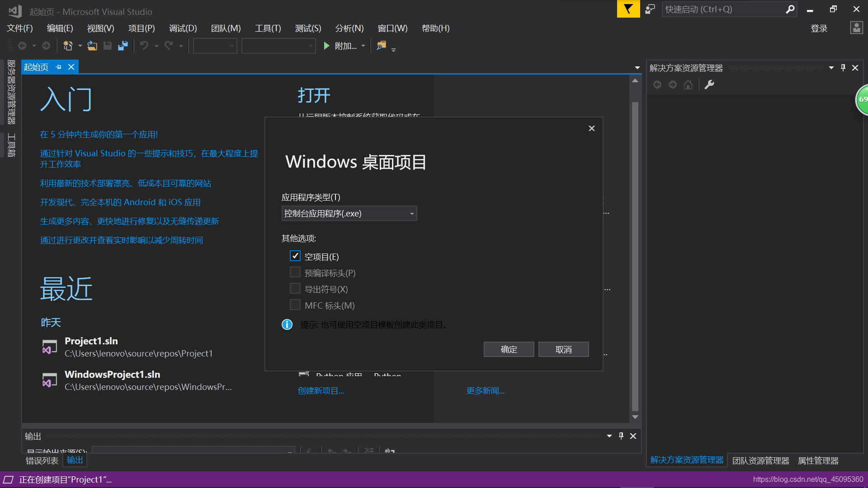The width and height of the screenshot is (868, 488).
Task: Open the solution configurations combo box
Action: click(215, 46)
